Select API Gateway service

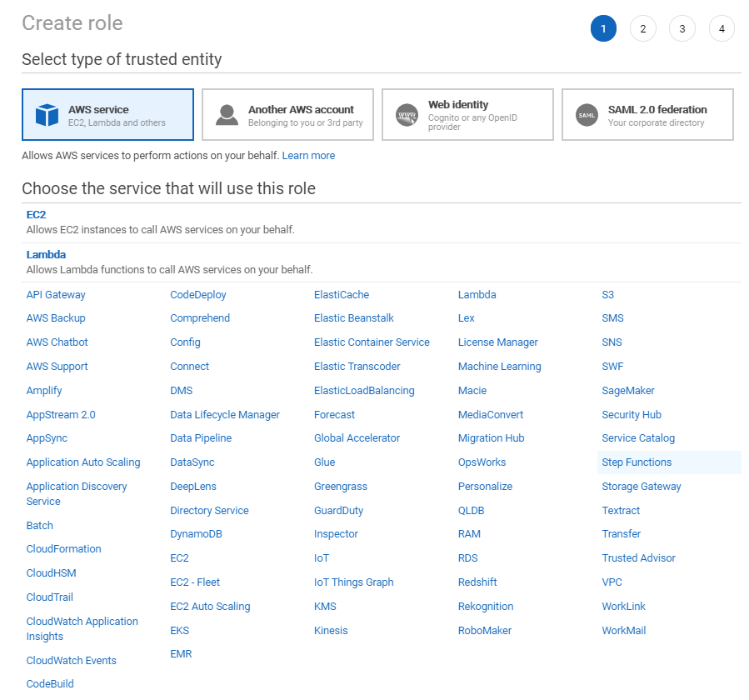[56, 295]
